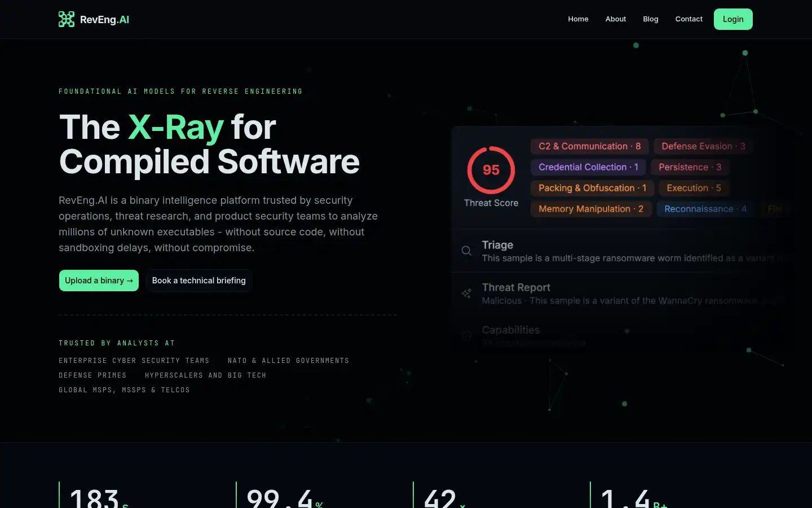The width and height of the screenshot is (812, 508).
Task: Click Upload a binary button
Action: point(99,281)
